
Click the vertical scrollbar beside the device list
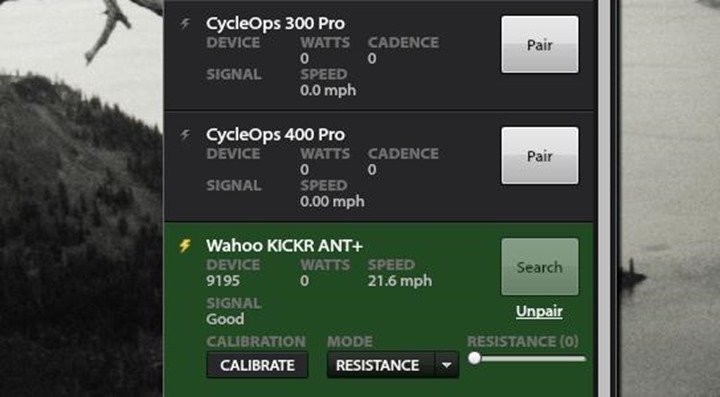click(x=603, y=198)
